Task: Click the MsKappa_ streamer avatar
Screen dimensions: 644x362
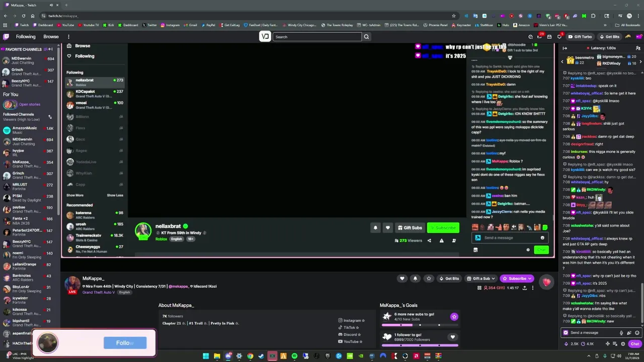Action: (x=72, y=284)
